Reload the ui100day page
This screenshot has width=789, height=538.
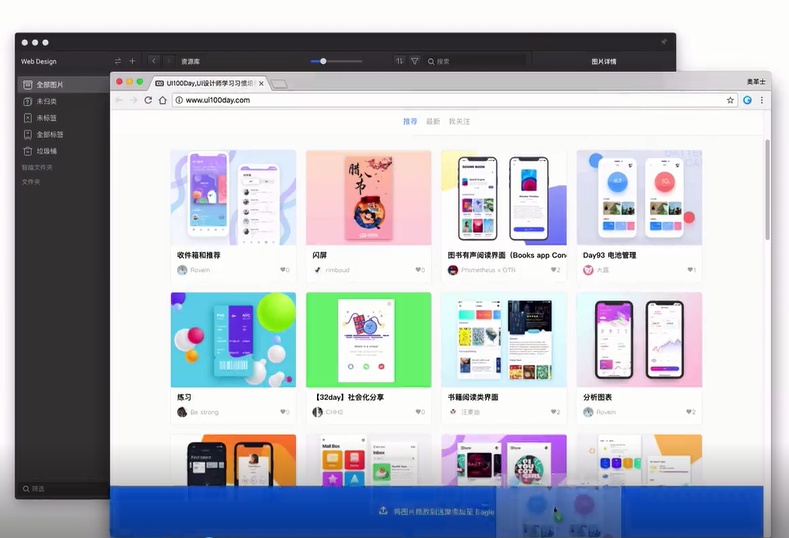[148, 100]
